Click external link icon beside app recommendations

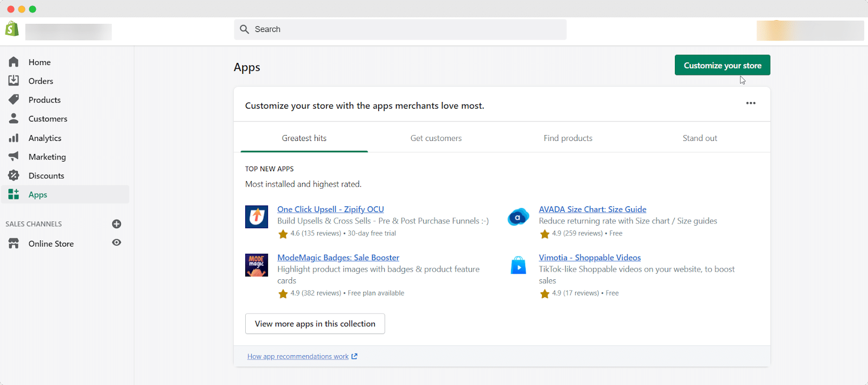[x=354, y=356]
